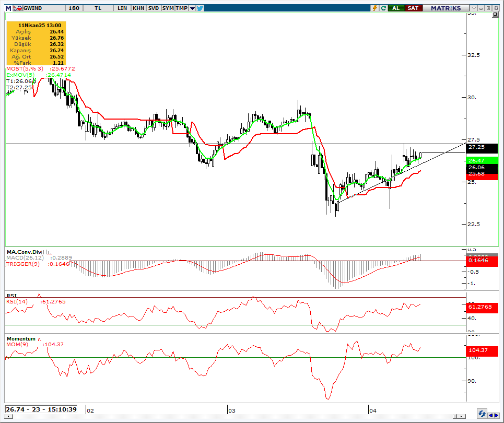Click the Yüksek 26.76 row

(x=37, y=38)
